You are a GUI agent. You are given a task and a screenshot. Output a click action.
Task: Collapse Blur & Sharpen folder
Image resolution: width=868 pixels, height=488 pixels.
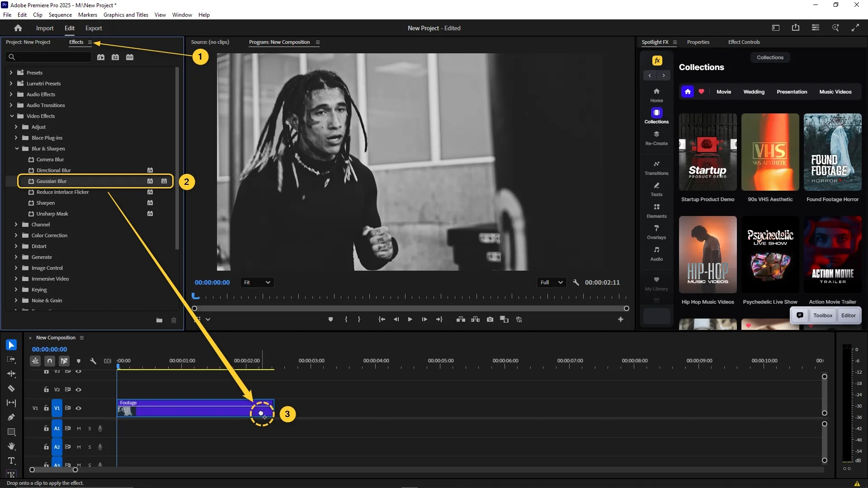point(17,149)
